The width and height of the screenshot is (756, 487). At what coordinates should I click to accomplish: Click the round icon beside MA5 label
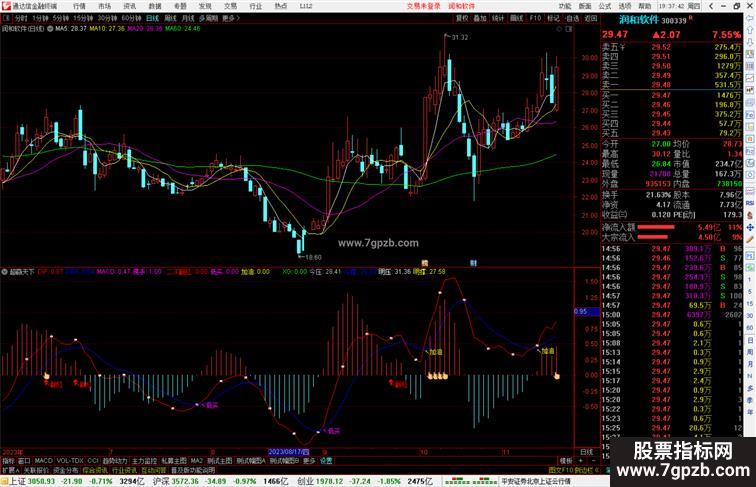50,29
